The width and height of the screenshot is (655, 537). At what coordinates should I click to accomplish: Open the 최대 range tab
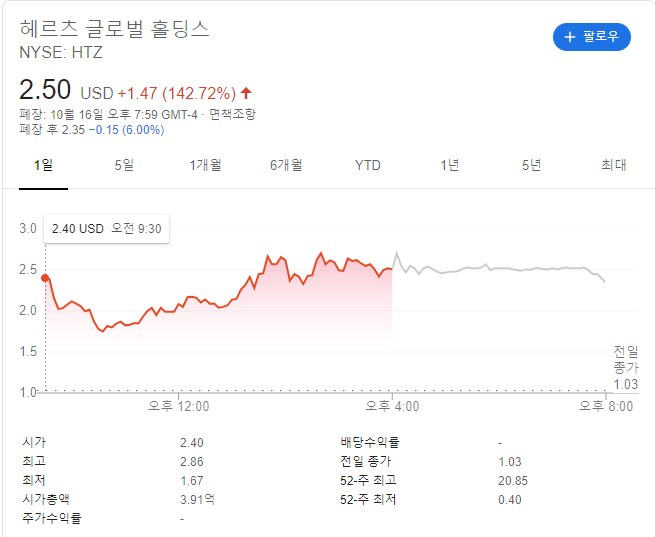point(613,165)
